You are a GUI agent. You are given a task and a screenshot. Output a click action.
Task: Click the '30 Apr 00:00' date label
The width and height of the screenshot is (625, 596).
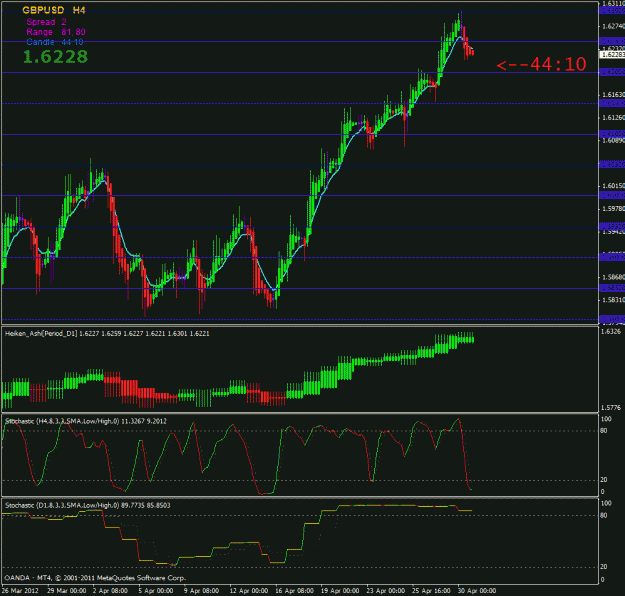[477, 590]
